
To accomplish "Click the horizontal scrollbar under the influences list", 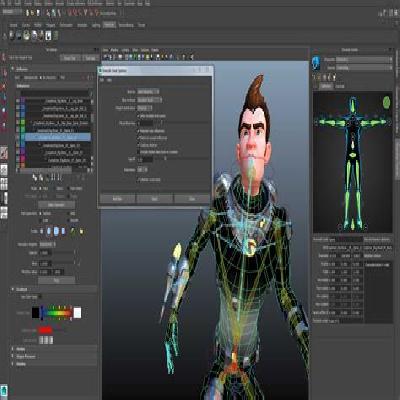I will coord(45,170).
